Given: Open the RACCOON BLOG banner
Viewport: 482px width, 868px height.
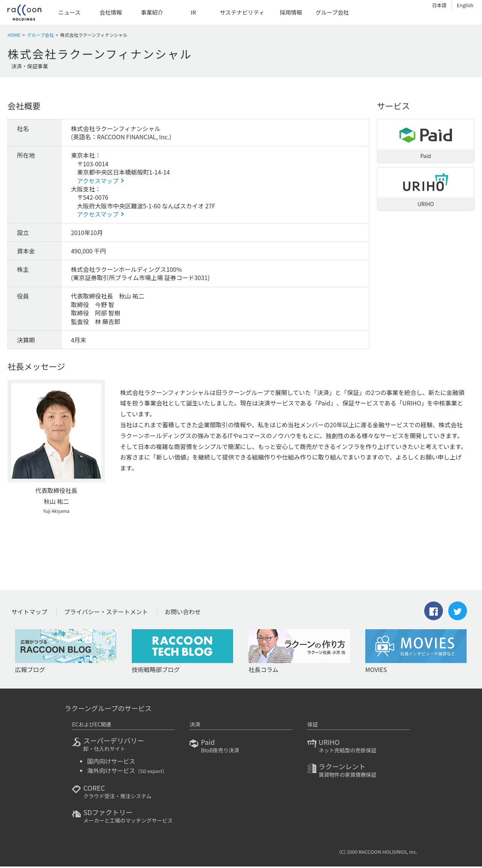Looking at the screenshot, I should 66,646.
